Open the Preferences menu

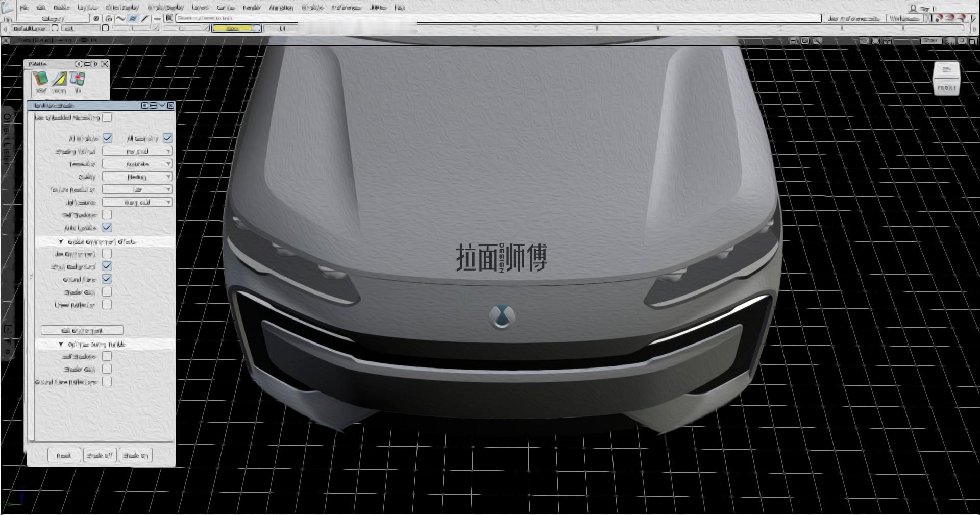(346, 8)
